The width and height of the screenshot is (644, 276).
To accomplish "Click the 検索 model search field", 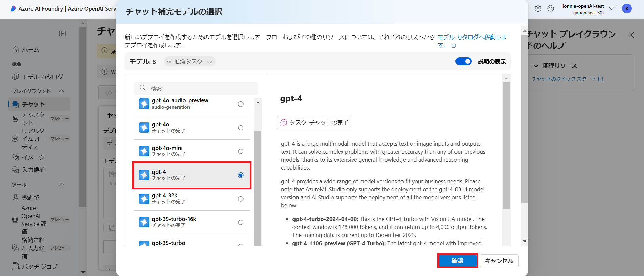I will (196, 88).
